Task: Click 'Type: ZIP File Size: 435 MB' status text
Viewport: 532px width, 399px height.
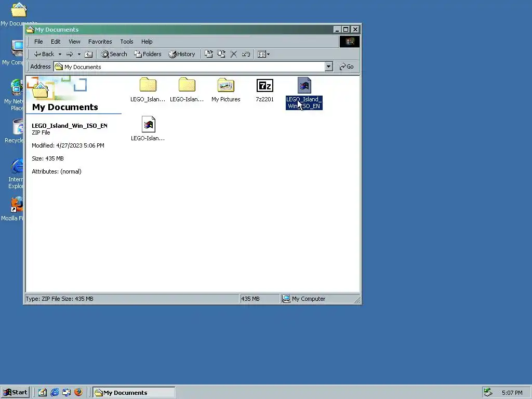Action: pyautogui.click(x=59, y=299)
